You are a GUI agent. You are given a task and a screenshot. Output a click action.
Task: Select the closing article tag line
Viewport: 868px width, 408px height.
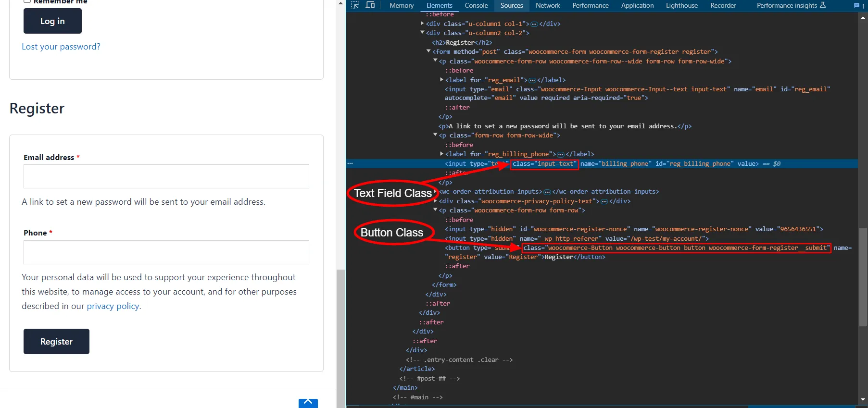417,369
